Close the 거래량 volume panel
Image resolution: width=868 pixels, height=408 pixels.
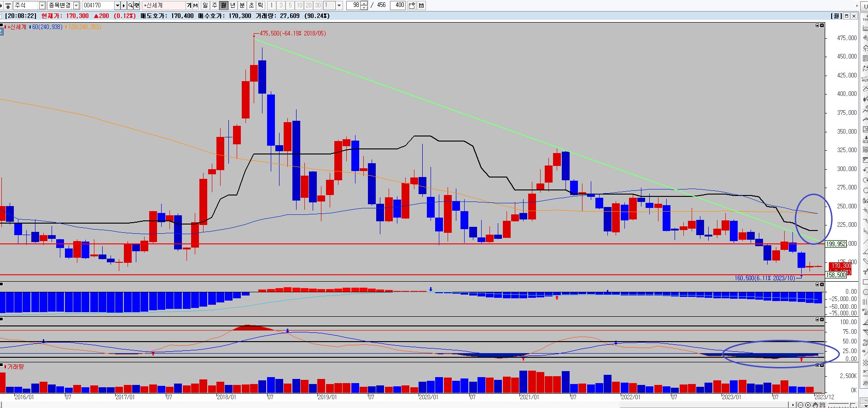coord(822,365)
